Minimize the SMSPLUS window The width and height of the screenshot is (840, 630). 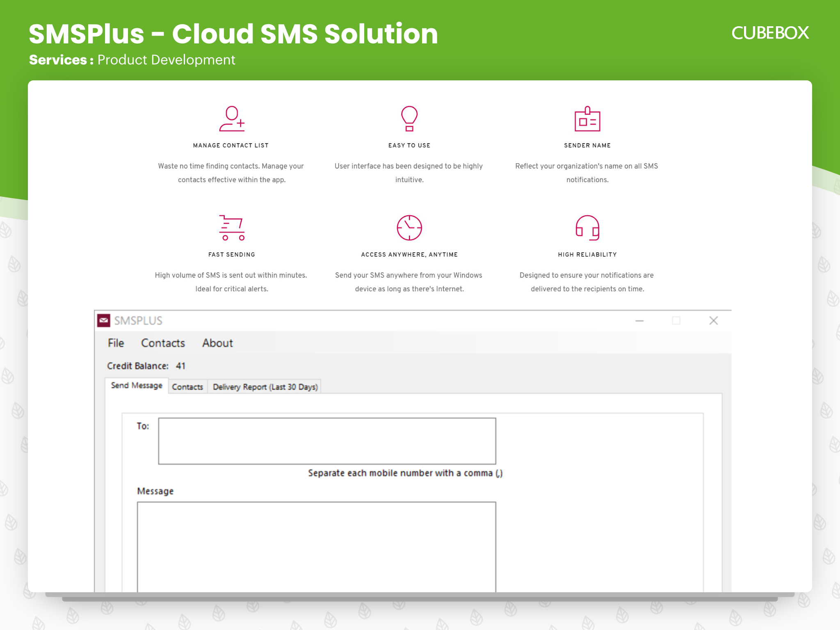(x=639, y=321)
